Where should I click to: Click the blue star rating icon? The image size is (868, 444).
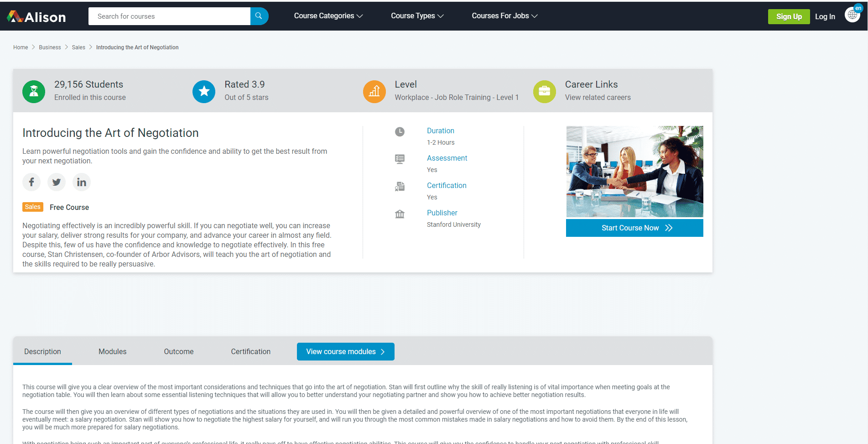click(x=204, y=91)
